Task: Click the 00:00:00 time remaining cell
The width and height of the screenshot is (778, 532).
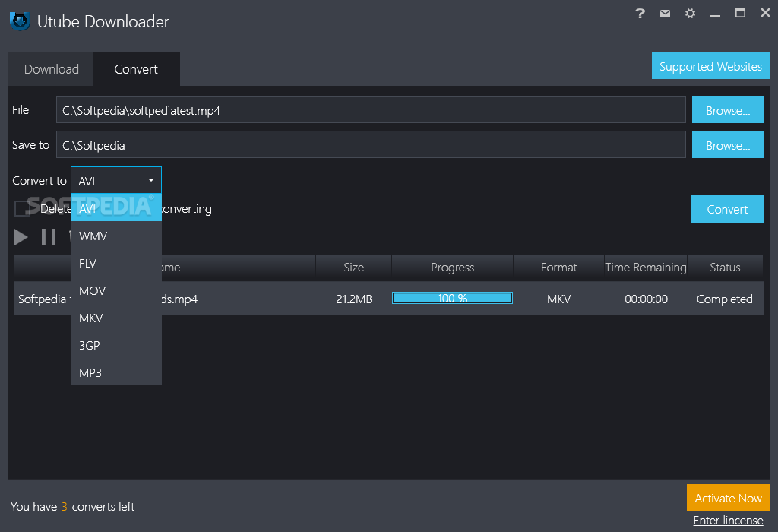Action: pos(646,299)
